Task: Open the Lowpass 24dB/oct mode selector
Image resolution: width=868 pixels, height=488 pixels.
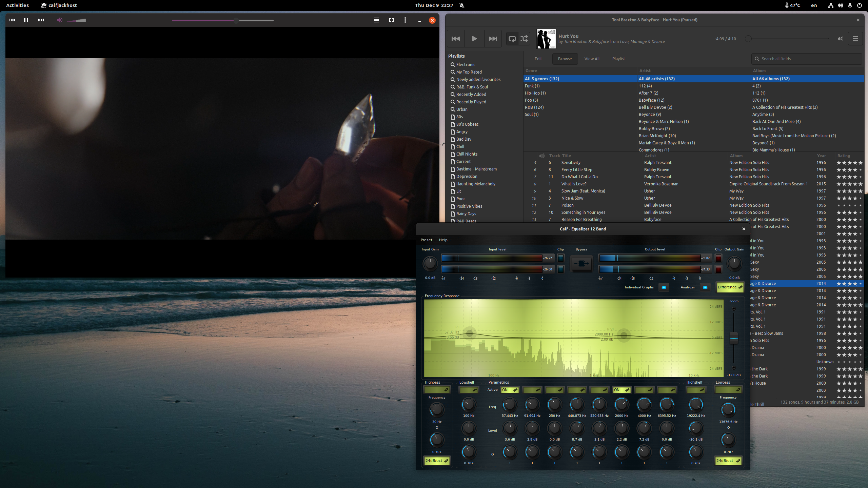Action: [728, 461]
